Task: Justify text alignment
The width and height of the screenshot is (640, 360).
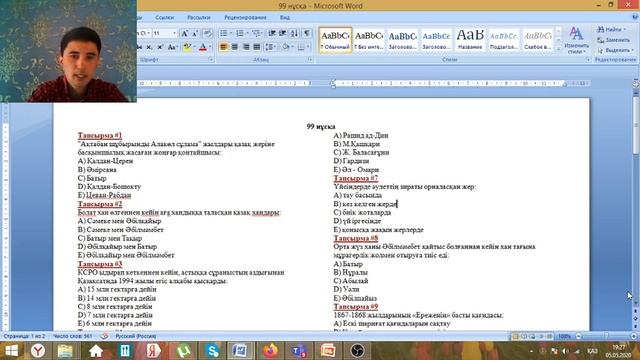Action: point(257,47)
